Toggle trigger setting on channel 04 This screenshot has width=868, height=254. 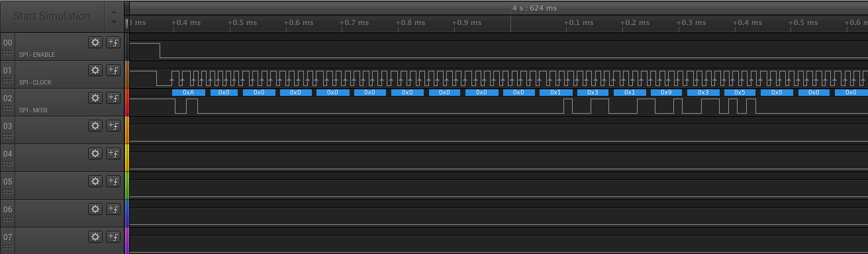coord(113,153)
